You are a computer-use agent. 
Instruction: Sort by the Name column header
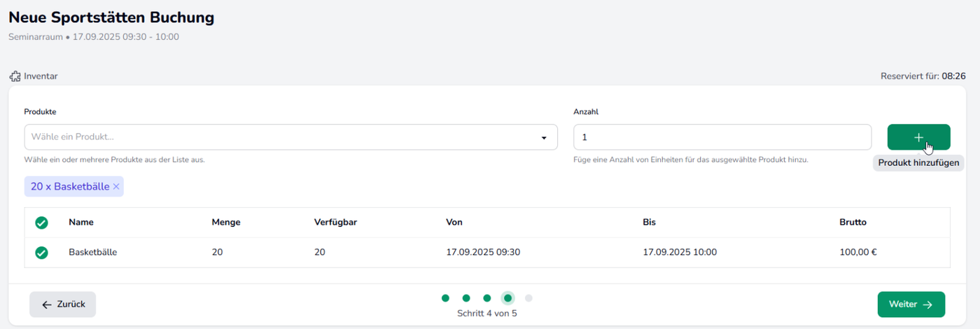pos(81,223)
